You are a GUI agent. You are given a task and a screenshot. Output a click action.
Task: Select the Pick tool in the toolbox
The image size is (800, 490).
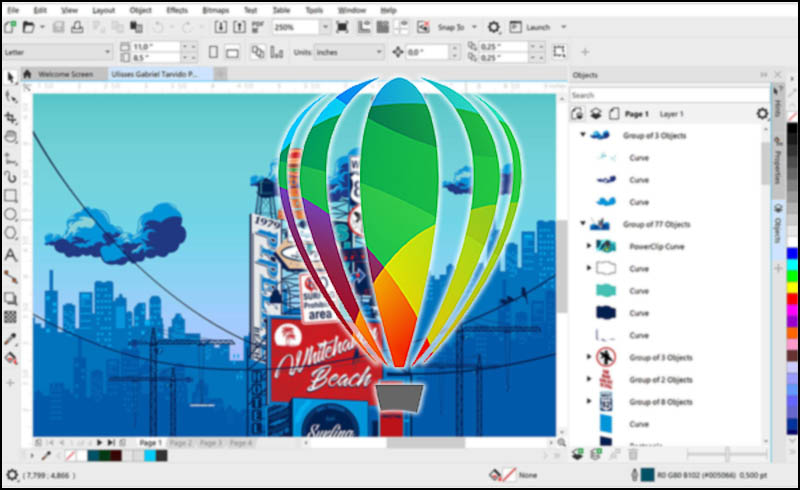coord(11,77)
